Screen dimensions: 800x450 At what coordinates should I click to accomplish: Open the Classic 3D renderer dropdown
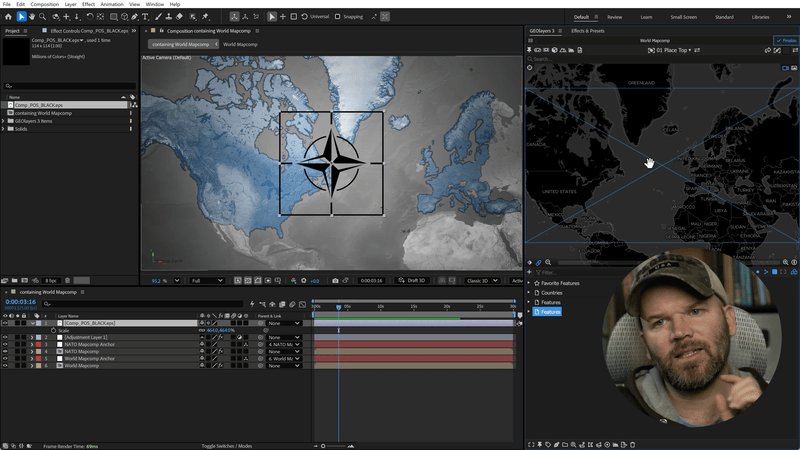(x=482, y=281)
